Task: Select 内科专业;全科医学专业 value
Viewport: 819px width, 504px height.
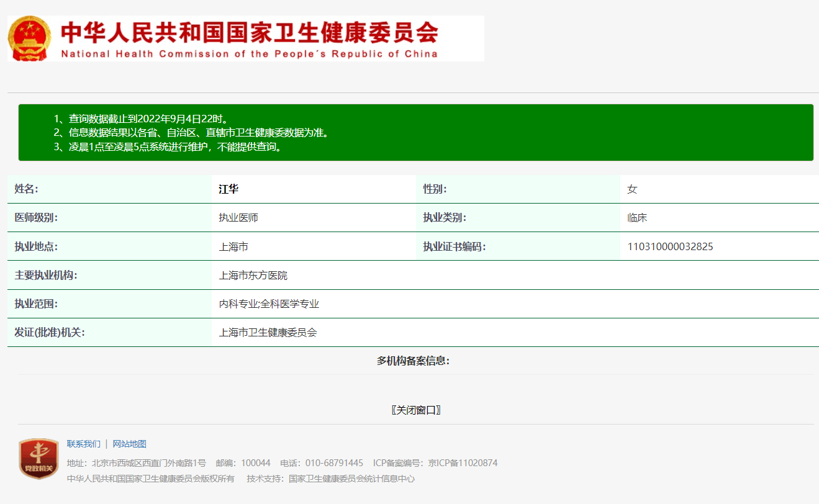Action: [269, 304]
